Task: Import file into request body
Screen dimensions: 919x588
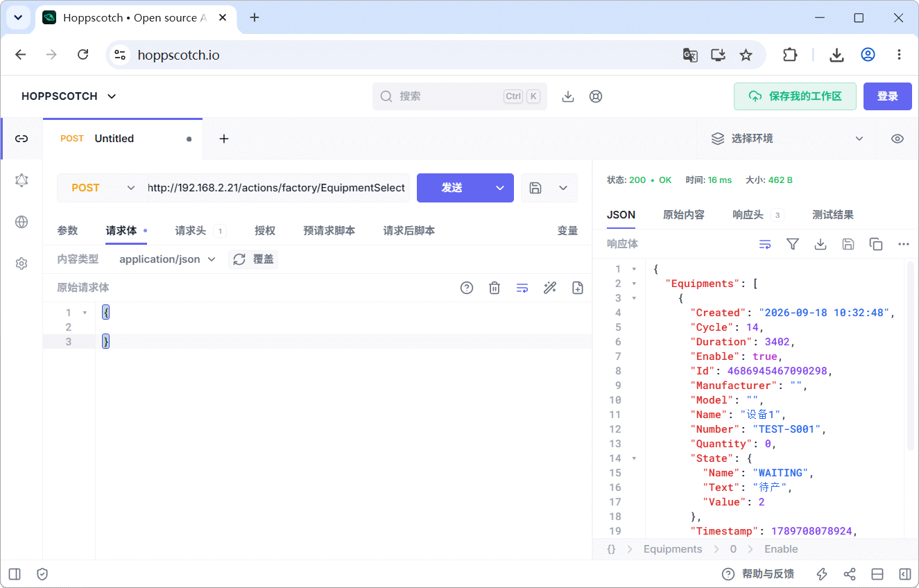Action: [x=578, y=288]
